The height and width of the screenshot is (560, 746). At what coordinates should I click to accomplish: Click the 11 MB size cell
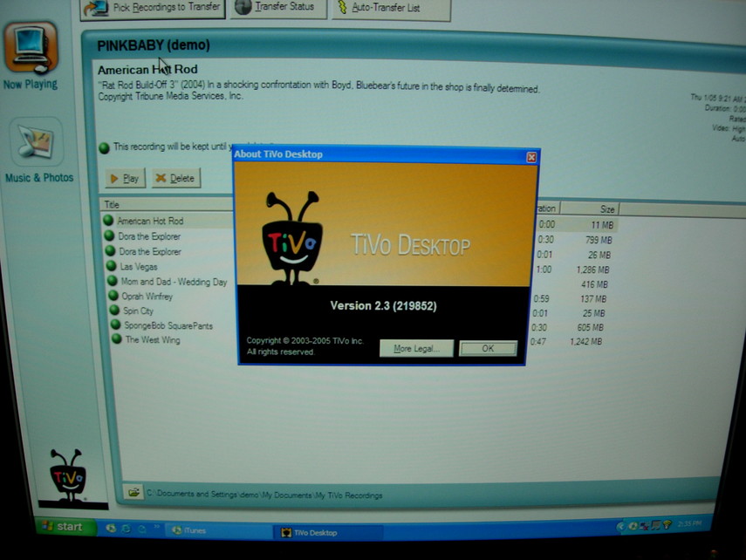[602, 225]
